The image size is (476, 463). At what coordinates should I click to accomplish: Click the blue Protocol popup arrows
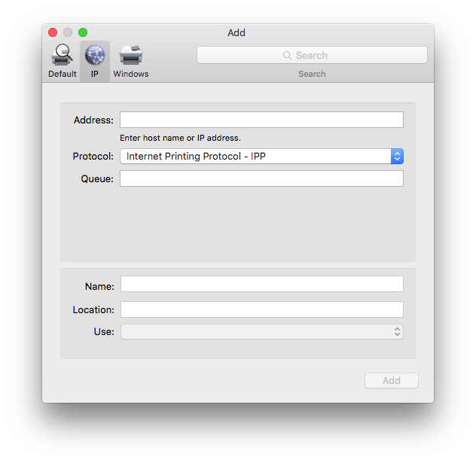coord(397,157)
